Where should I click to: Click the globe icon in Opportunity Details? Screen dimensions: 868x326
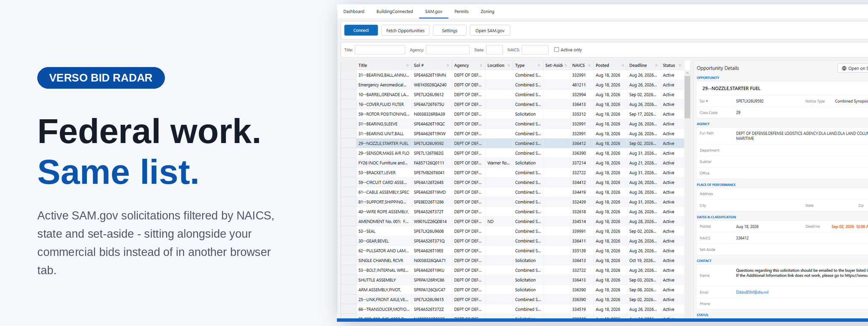click(x=844, y=68)
